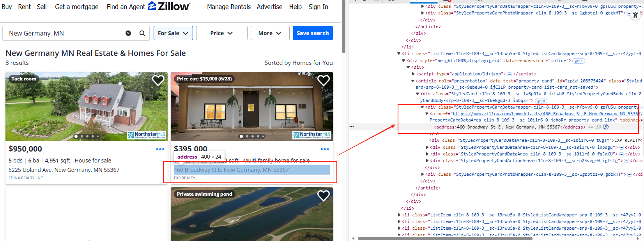Open the Price cut house photo
The width and height of the screenshot is (644, 241).
252,106
